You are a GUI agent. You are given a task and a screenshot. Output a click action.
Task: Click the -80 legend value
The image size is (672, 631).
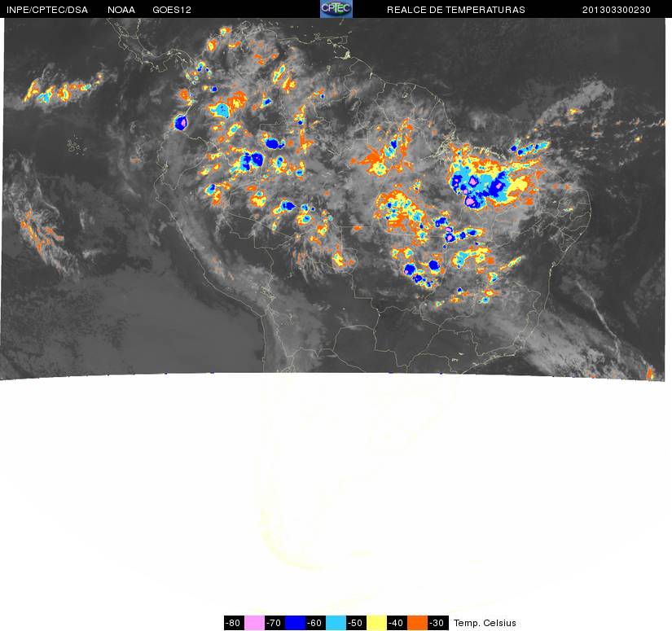point(234,623)
